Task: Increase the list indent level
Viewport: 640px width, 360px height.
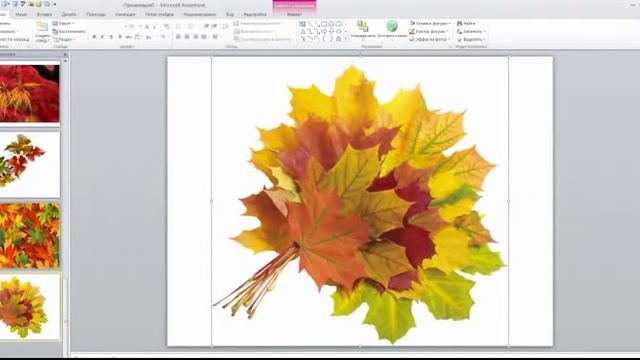Action: [x=214, y=26]
